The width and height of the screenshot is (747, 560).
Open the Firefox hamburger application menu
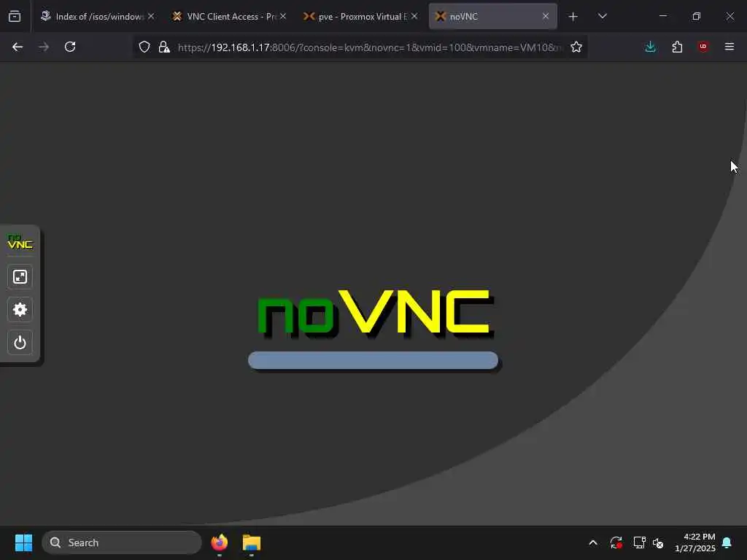click(729, 47)
